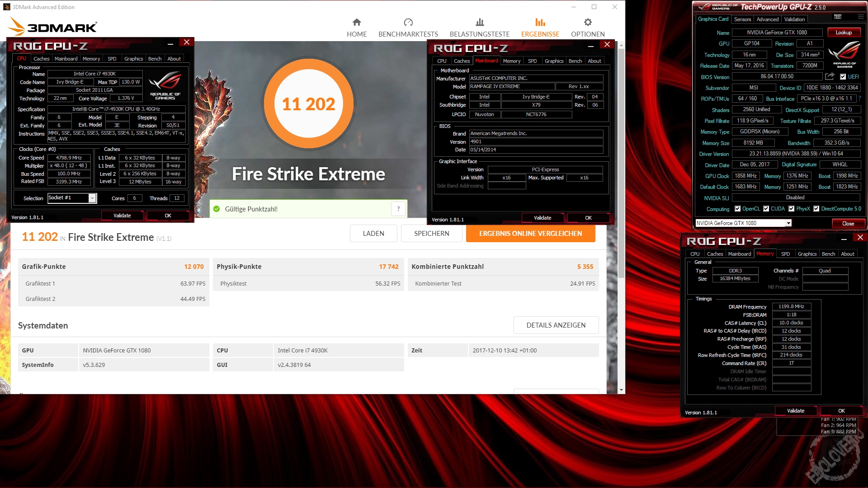Screen dimensions: 868x488
Task: Open the Socket #1 selection dropdown
Action: point(72,198)
